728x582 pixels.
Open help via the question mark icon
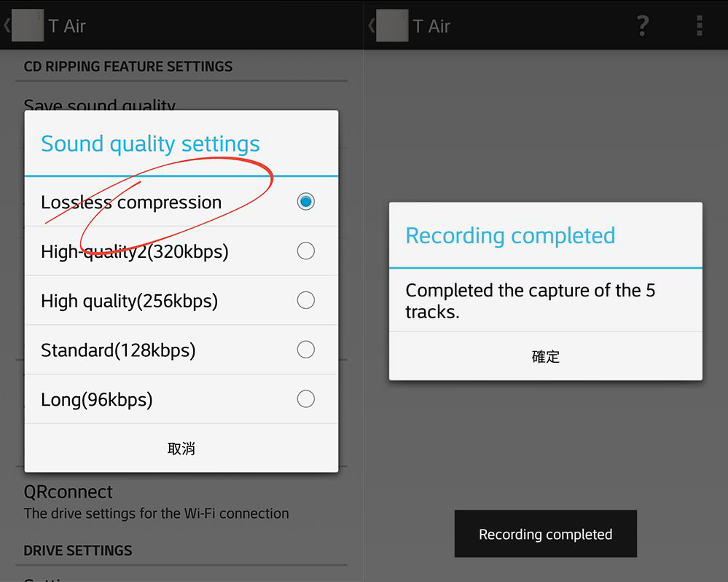pyautogui.click(x=642, y=26)
